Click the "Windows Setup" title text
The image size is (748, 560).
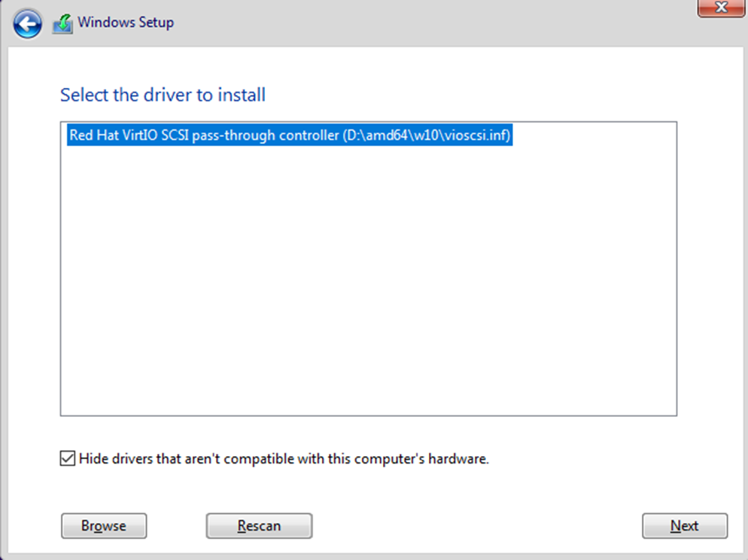(x=126, y=23)
